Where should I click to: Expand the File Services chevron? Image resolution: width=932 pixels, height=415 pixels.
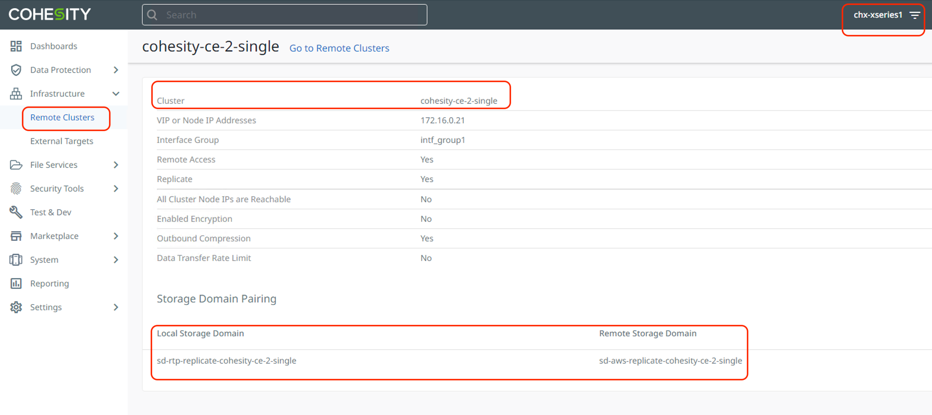point(116,165)
